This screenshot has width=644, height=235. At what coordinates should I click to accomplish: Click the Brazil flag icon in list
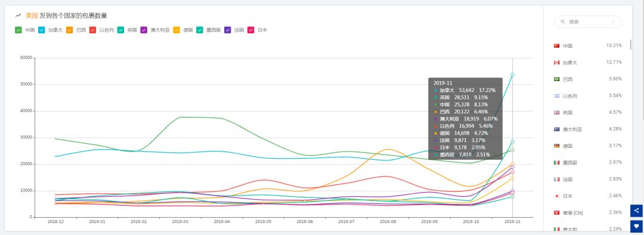[x=557, y=79]
